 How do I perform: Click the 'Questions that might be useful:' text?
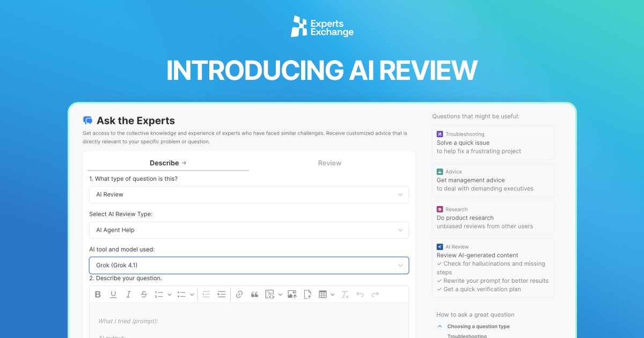tap(475, 116)
